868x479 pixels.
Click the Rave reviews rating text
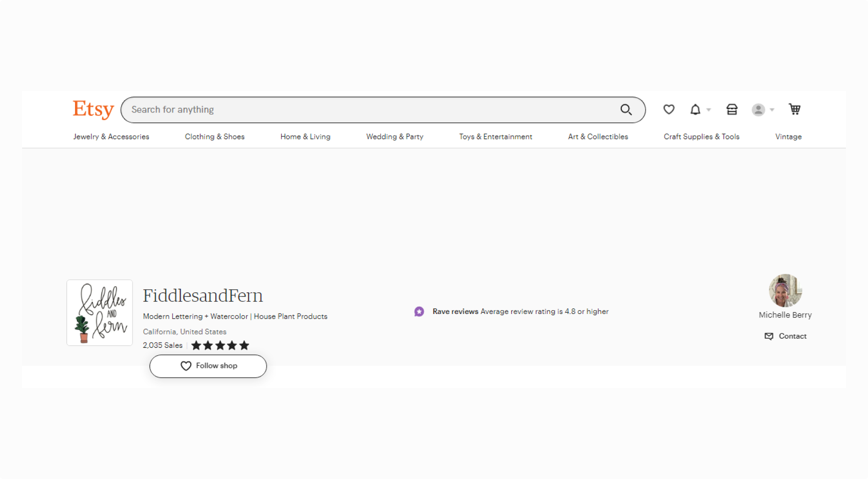[x=520, y=311]
